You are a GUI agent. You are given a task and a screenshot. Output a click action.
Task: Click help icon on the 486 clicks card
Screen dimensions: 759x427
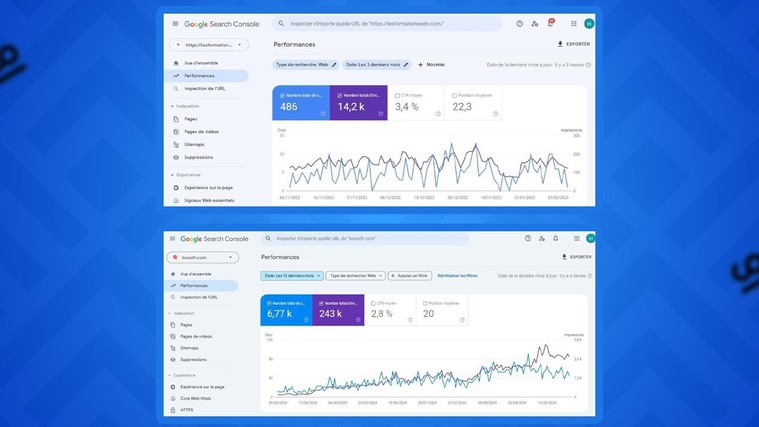click(323, 114)
